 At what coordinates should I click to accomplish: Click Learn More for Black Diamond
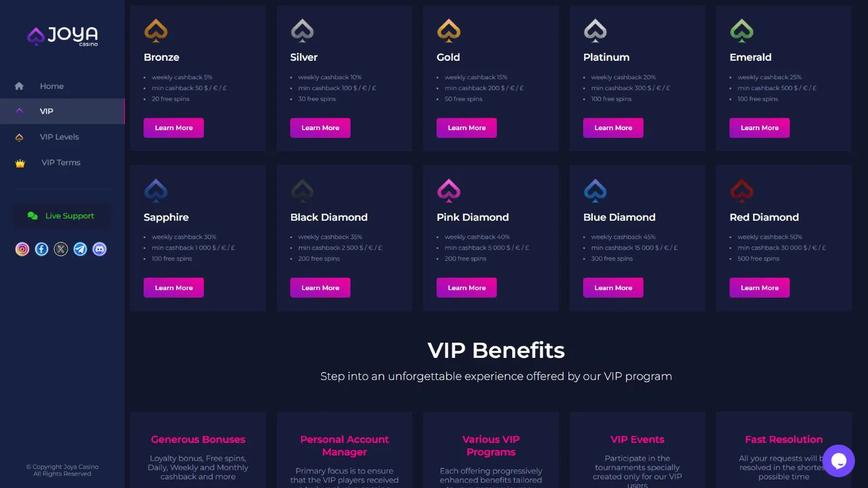click(320, 288)
